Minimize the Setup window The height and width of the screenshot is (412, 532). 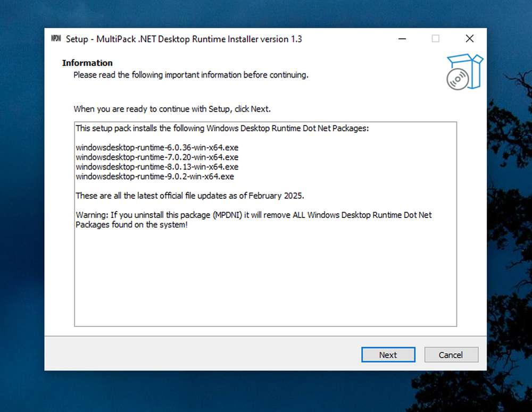click(x=402, y=39)
